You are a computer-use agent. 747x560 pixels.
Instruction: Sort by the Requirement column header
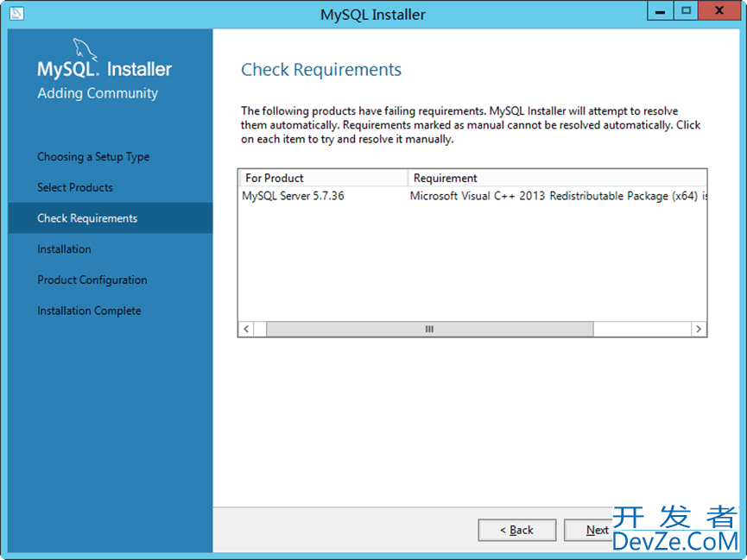pyautogui.click(x=557, y=178)
